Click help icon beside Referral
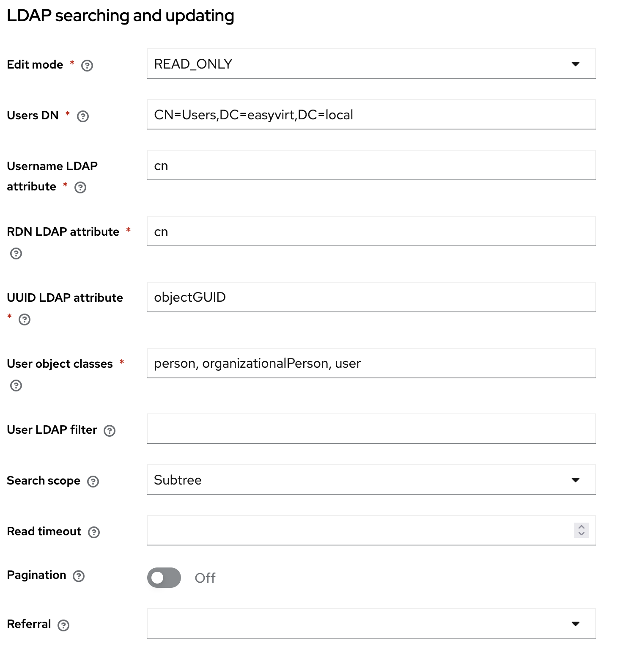Image resolution: width=620 pixels, height=672 pixels. click(x=63, y=625)
